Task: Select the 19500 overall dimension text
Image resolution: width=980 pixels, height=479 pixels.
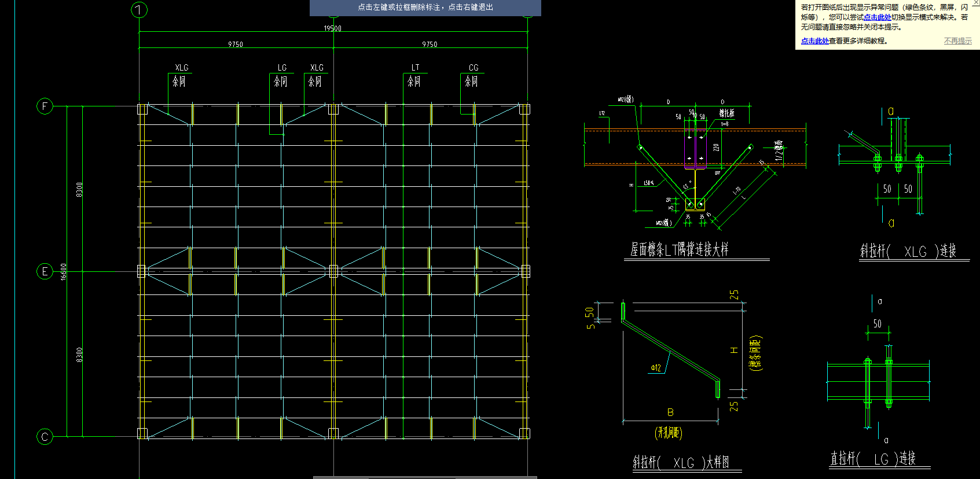Action: tap(332, 28)
